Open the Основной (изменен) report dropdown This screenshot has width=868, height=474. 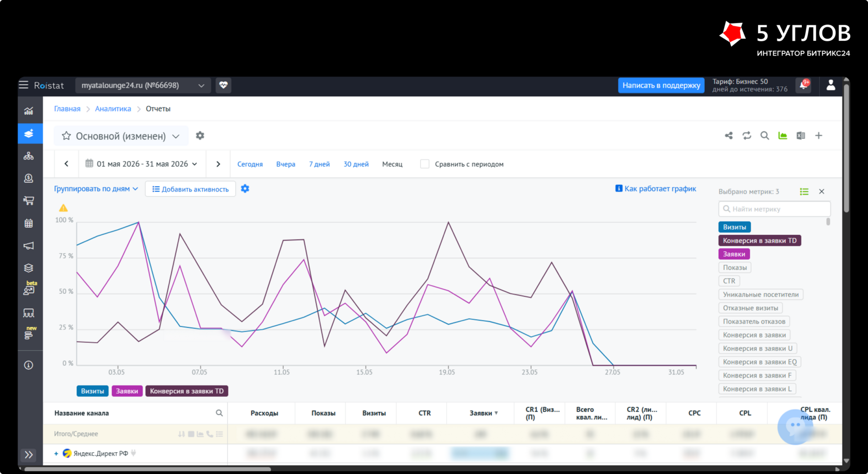tap(121, 136)
